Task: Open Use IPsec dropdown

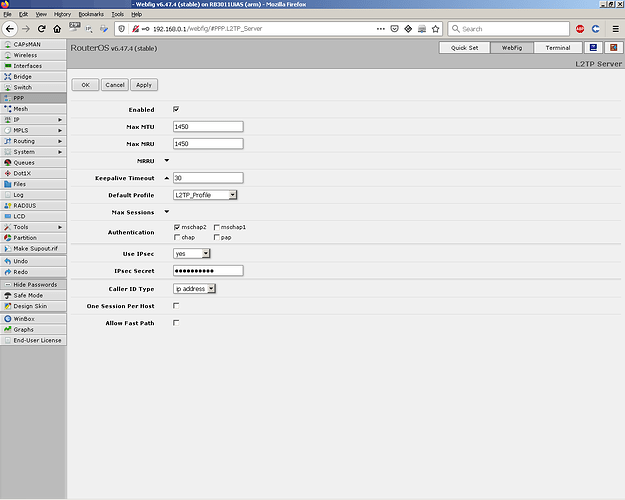Action: [x=192, y=254]
